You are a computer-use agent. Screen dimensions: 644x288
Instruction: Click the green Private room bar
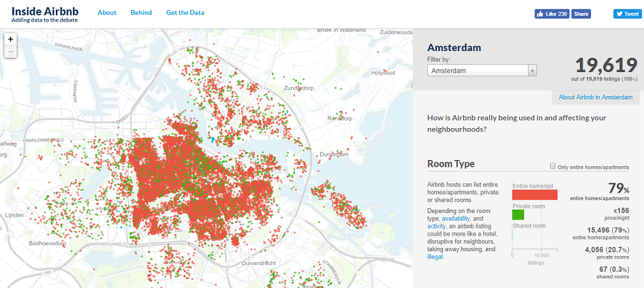coord(518,214)
